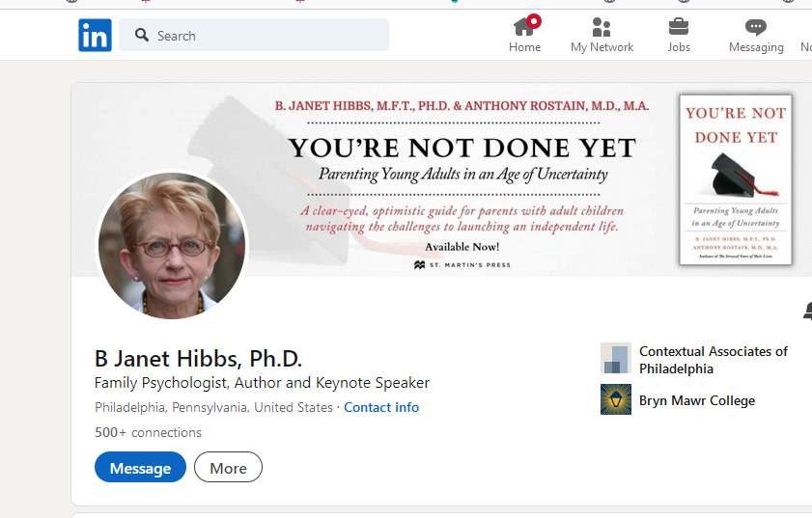Screen dimensions: 812x518
Task: Open My Network from the navigation bar
Action: (x=602, y=35)
